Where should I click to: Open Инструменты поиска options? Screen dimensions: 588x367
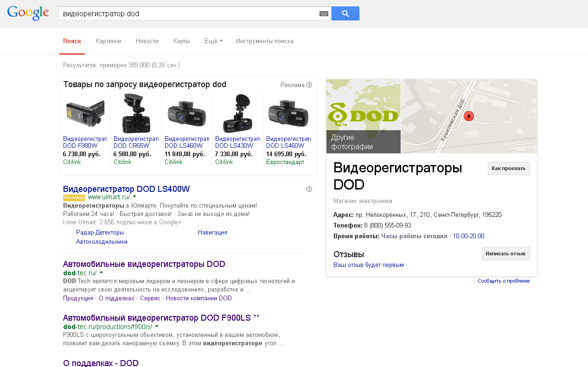click(265, 41)
